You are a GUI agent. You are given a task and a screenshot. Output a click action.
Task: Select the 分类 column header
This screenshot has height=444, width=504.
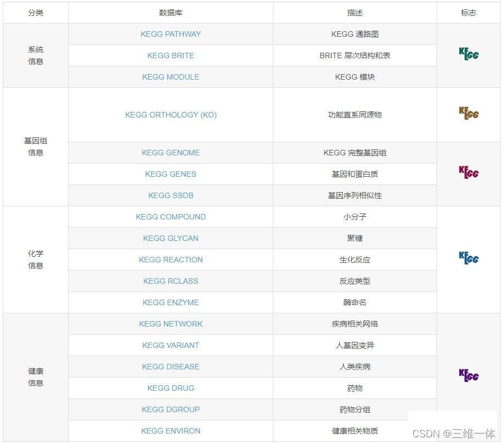[36, 13]
